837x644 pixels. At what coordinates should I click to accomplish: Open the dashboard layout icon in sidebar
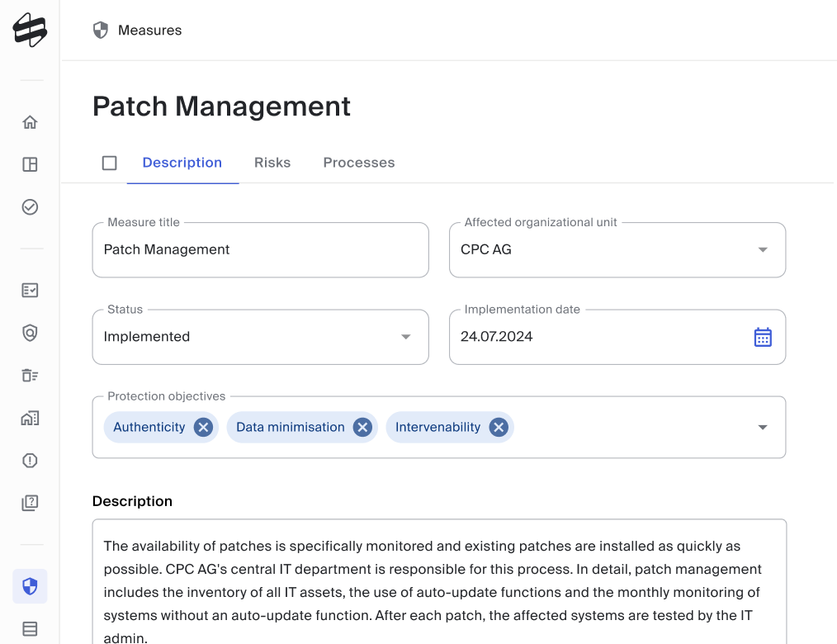point(30,164)
